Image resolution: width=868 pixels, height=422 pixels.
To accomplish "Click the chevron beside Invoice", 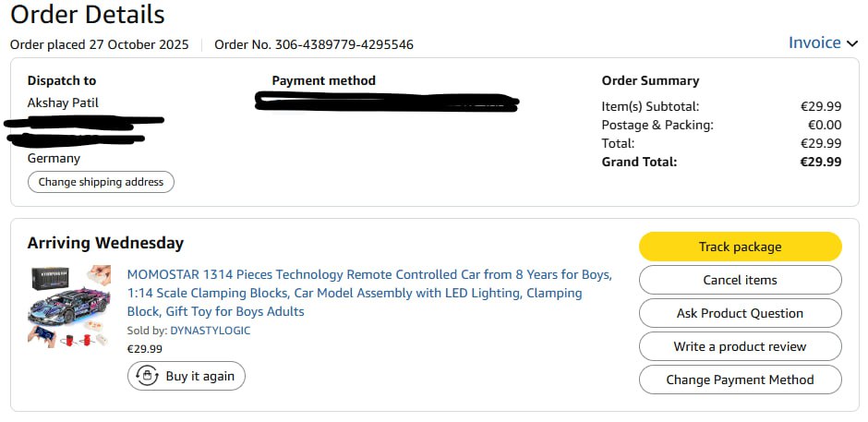I will click(851, 43).
